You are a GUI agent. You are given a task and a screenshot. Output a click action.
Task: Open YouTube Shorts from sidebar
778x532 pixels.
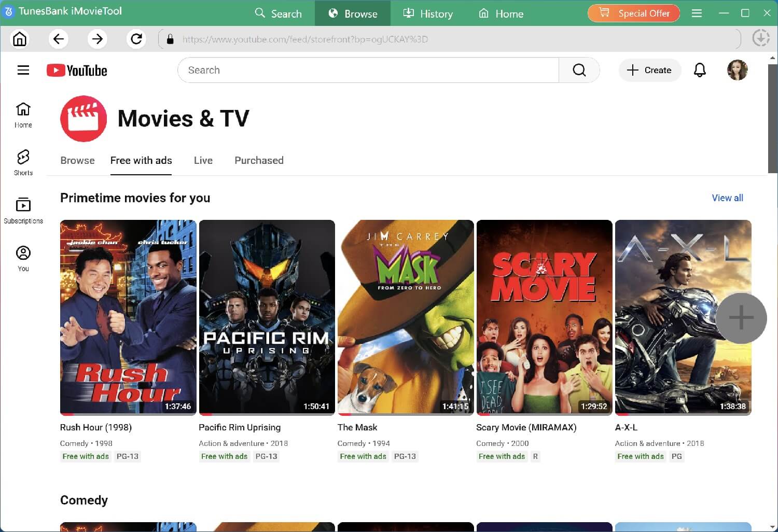coord(23,161)
